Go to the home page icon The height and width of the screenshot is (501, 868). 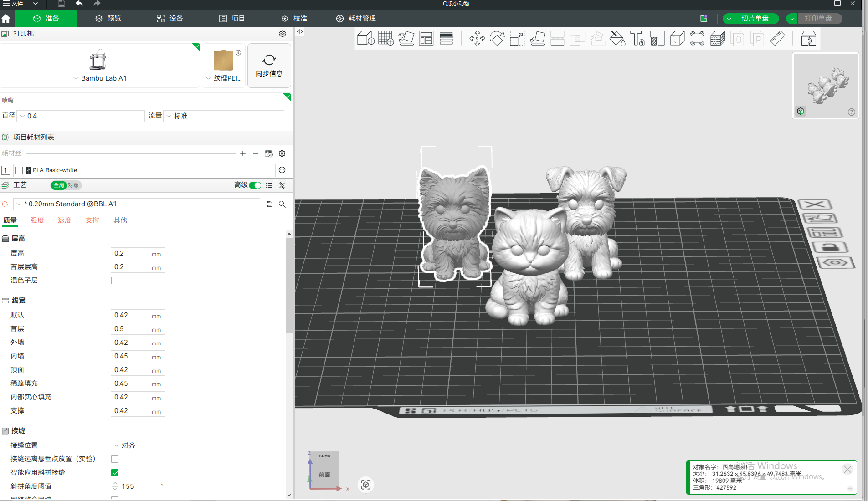6,19
